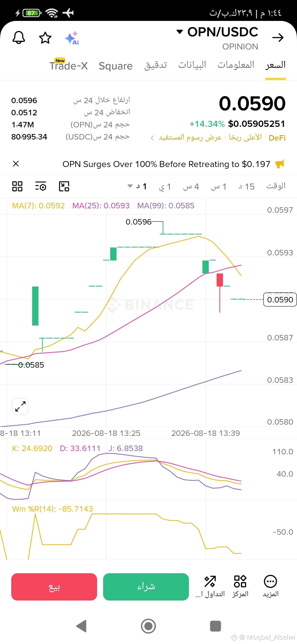Expand the 1-minute interval dropdown
297x644 pixels.
(x=137, y=186)
